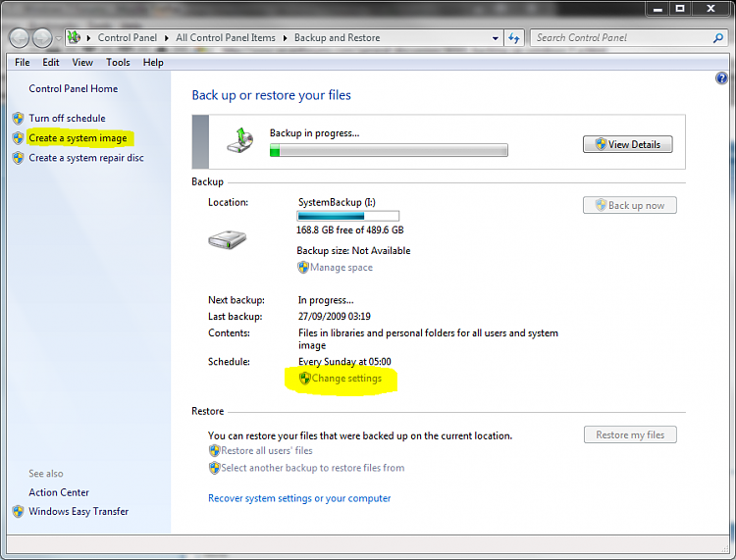Open Action Center link
The height and width of the screenshot is (560, 736).
[59, 492]
